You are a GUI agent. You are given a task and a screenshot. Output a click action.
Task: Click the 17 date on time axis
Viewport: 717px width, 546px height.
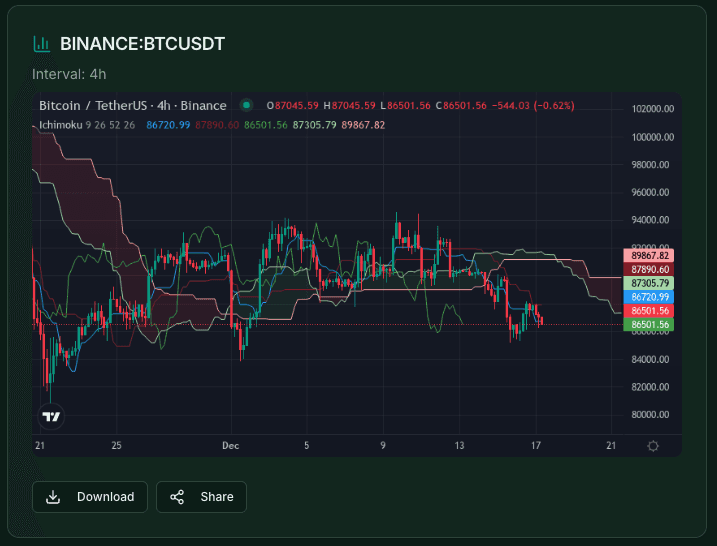point(535,445)
